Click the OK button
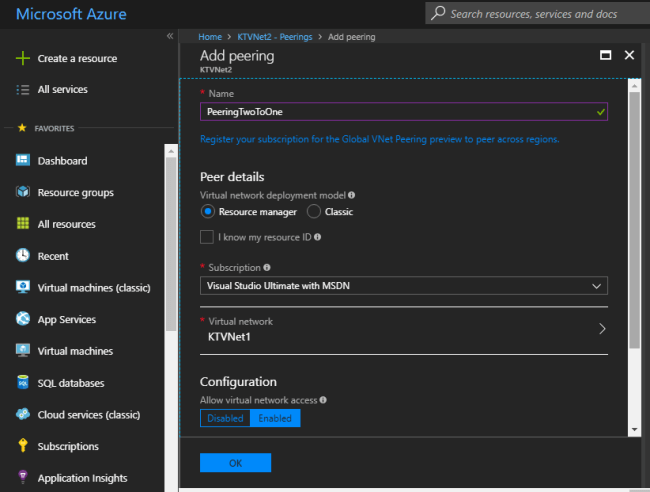 click(x=235, y=463)
